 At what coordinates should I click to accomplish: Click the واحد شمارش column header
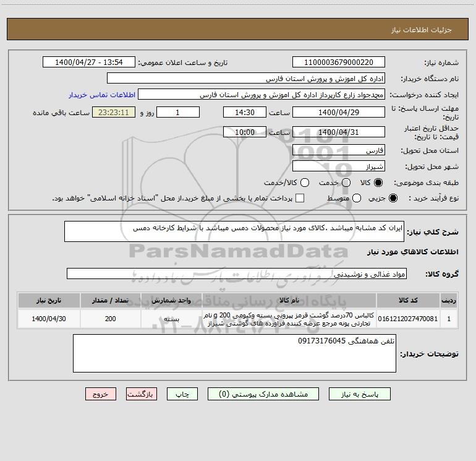click(171, 300)
